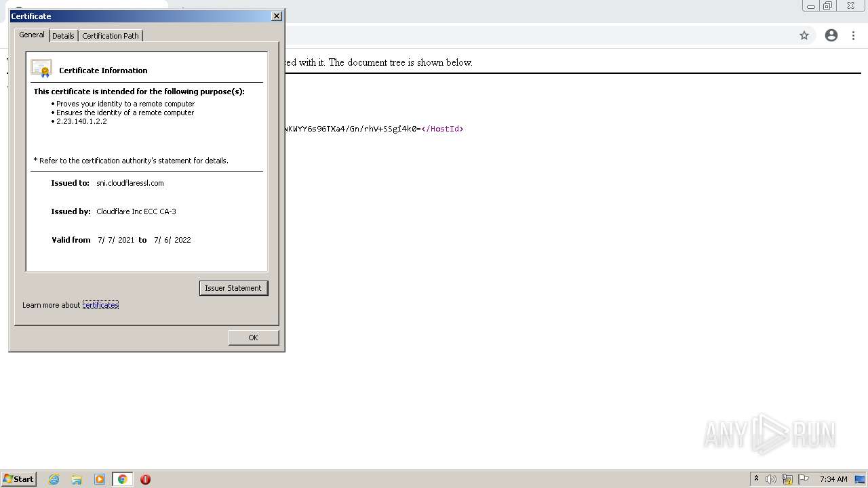Click the Issuer Statement button
The height and width of the screenshot is (488, 868).
pyautogui.click(x=233, y=288)
